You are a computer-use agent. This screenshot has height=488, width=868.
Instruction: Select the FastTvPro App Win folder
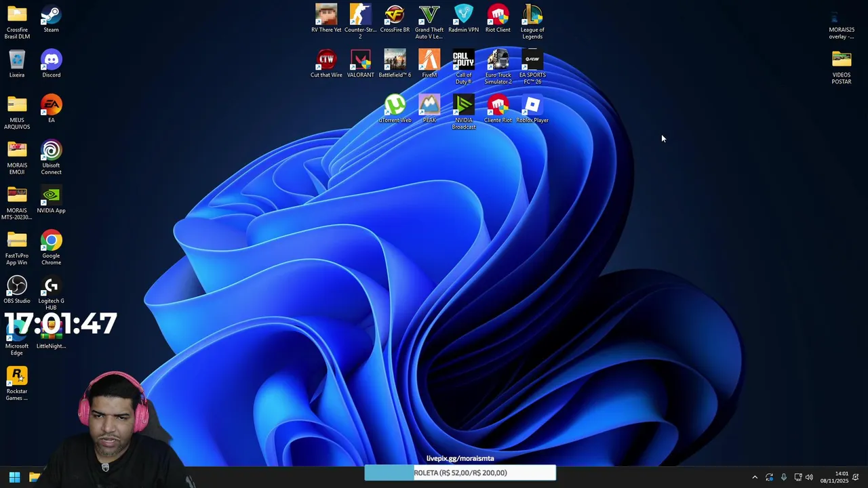(17, 248)
